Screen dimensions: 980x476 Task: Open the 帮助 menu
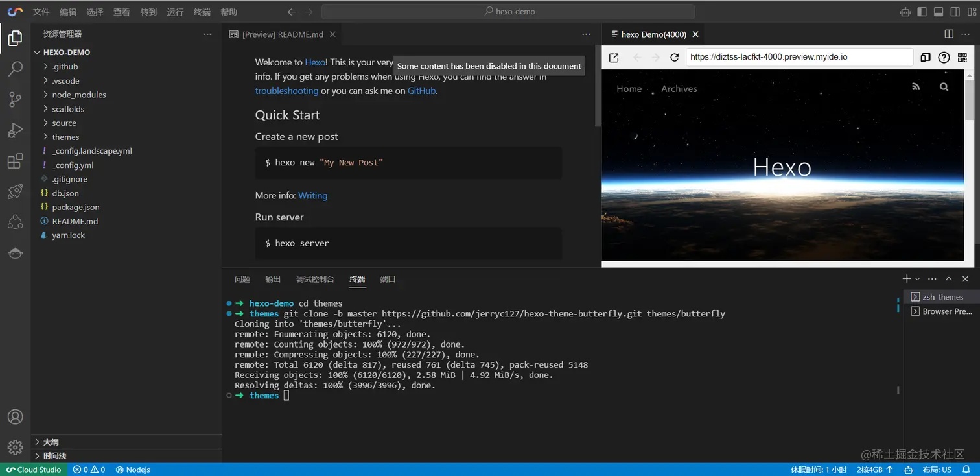pos(229,12)
